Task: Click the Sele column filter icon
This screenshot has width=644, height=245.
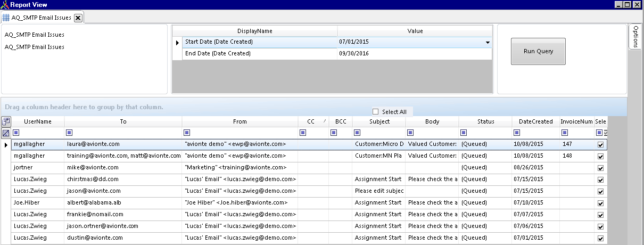Action: (x=599, y=133)
